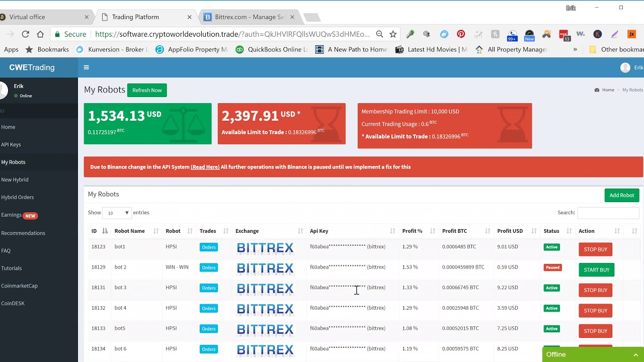View Orders for bot 3

click(208, 288)
